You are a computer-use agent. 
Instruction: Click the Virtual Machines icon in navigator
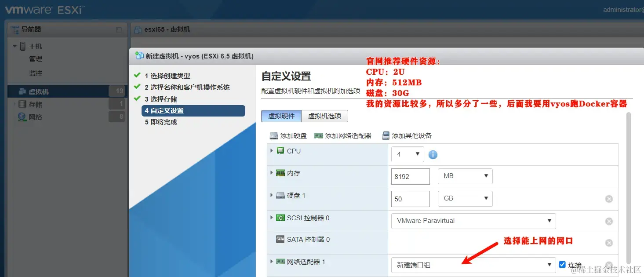22,91
